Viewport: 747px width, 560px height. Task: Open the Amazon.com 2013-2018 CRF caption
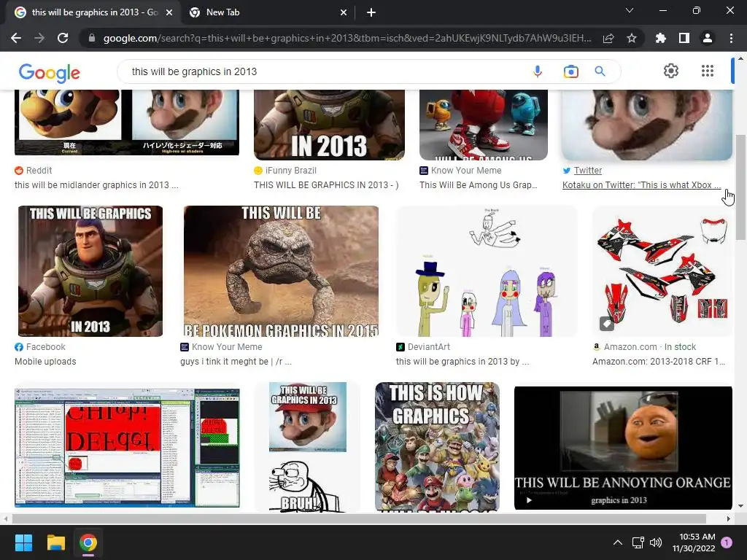(659, 362)
